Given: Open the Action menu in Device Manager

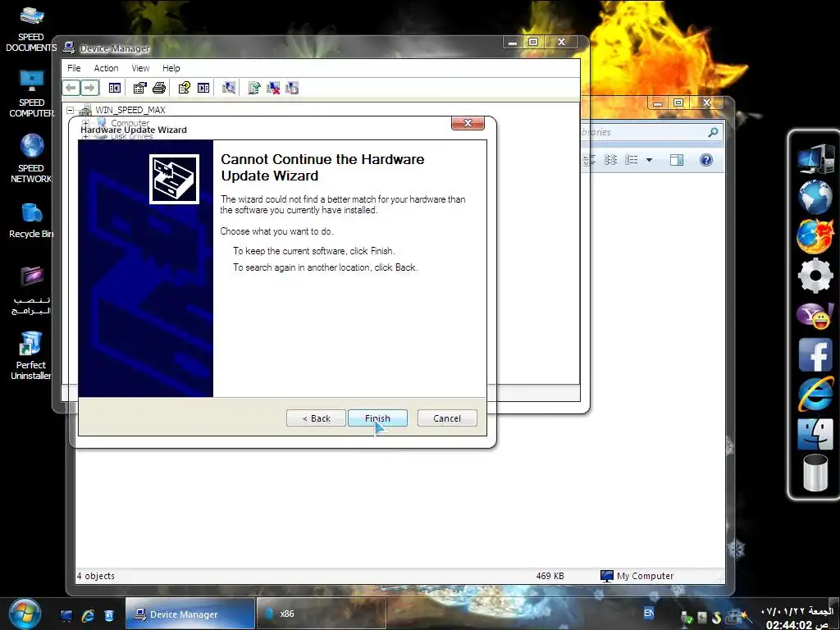Looking at the screenshot, I should pos(106,68).
